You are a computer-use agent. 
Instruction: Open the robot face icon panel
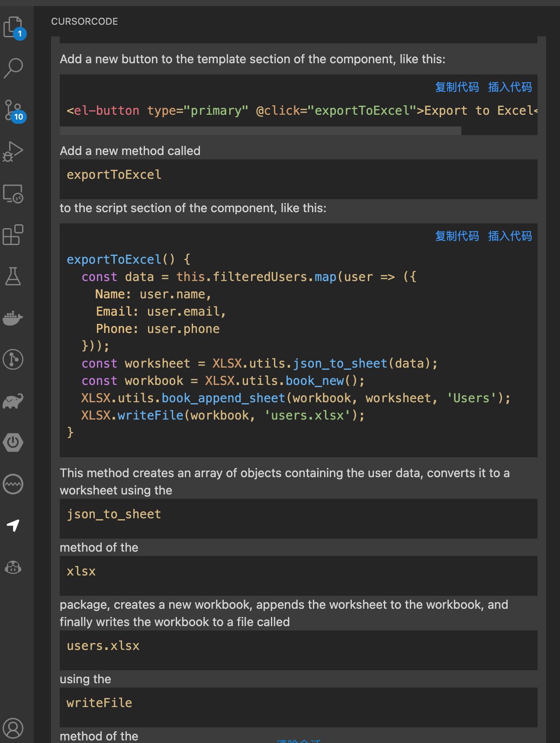[13, 567]
